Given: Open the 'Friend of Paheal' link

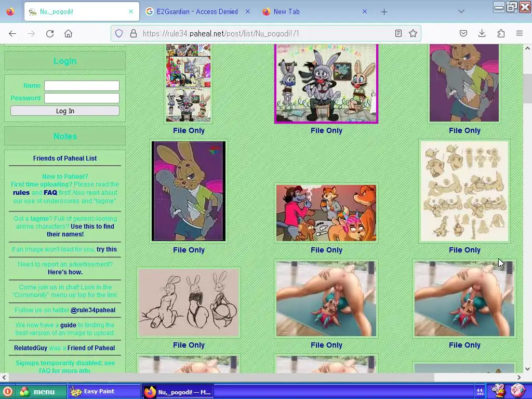Looking at the screenshot, I should [x=91, y=348].
